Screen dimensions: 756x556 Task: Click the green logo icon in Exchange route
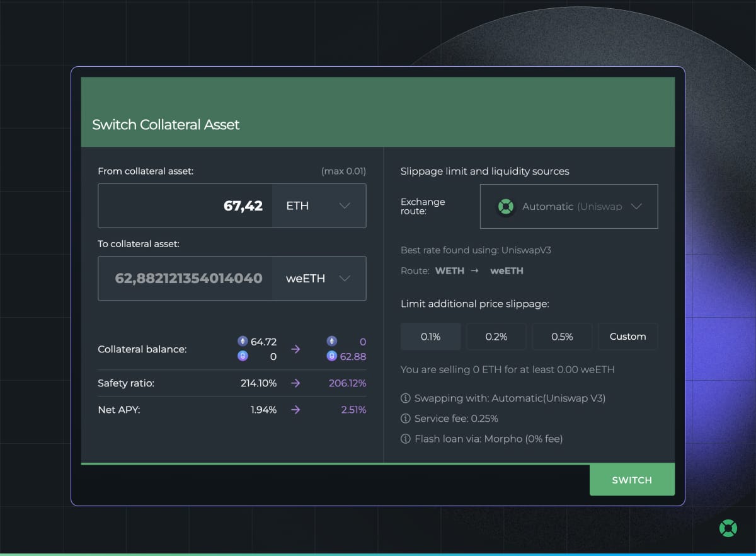pos(505,206)
